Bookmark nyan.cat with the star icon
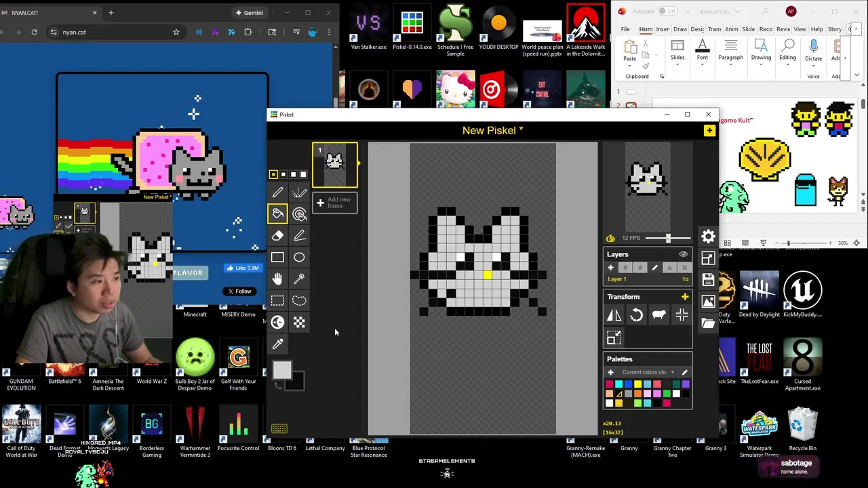868x488 pixels. [x=176, y=32]
